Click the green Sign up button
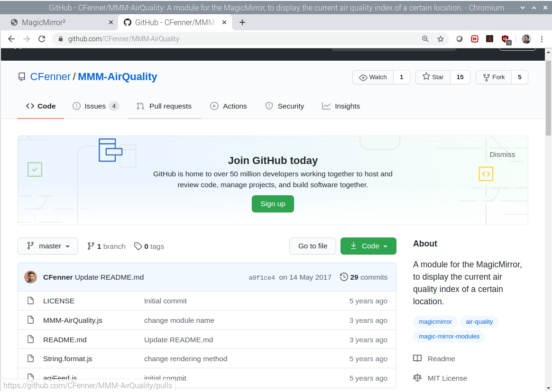The height and width of the screenshot is (392, 552). 273,204
